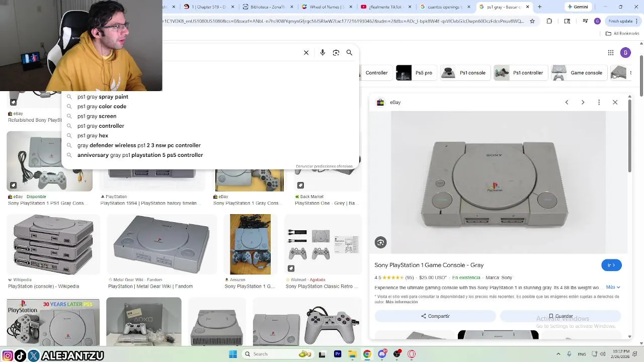This screenshot has width=644, height=362.
Task: Click the Ir button in the eBay panel
Action: click(x=611, y=265)
